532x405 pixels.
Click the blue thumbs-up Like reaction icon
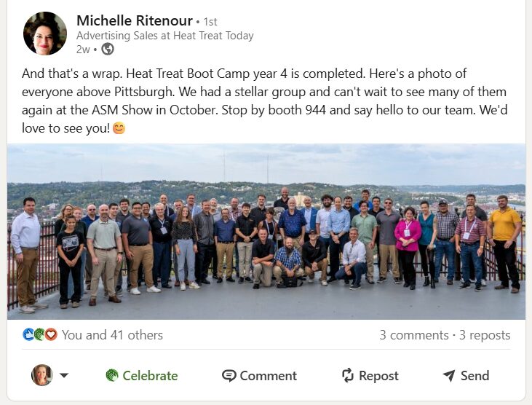[28, 335]
